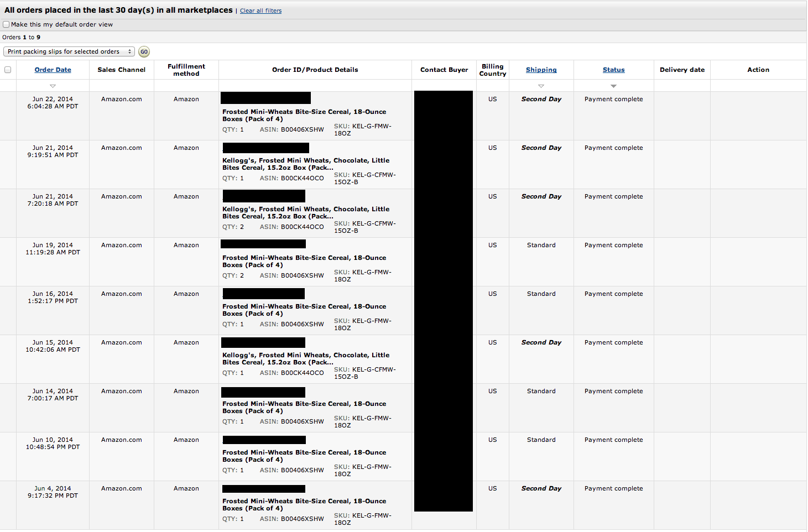Screen dimensions: 808x532
Task: Click Frosted Mini-Wheats title in Jun 16 order
Action: 304,310
